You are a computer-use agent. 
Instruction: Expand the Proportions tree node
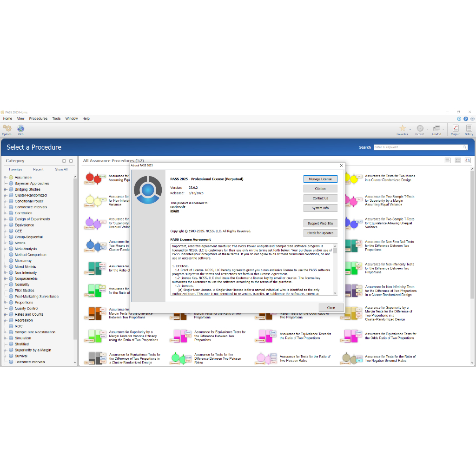[x=5, y=302]
